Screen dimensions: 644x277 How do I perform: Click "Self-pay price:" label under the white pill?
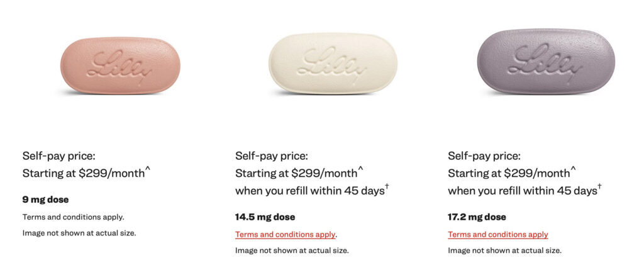(x=272, y=155)
